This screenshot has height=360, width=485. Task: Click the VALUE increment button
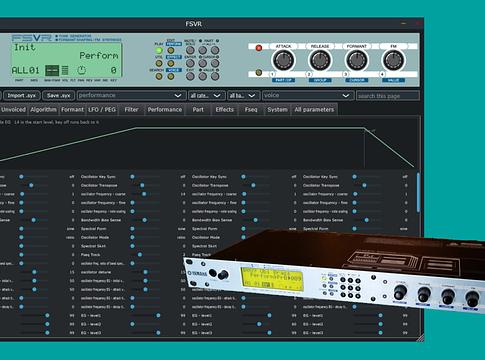pyautogui.click(x=215, y=76)
